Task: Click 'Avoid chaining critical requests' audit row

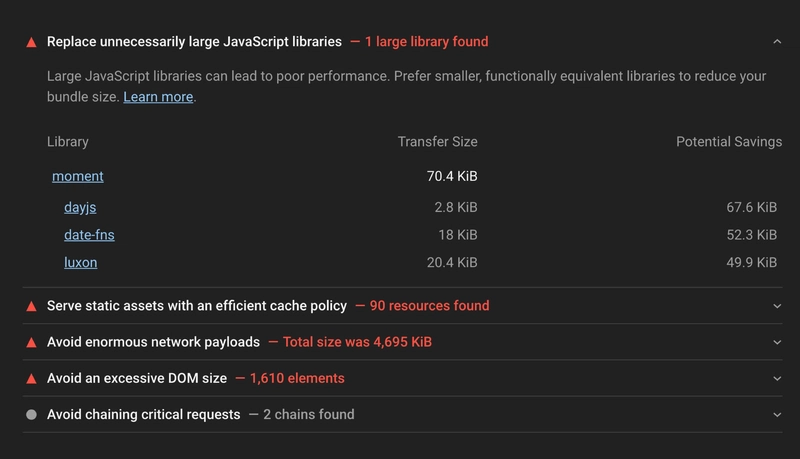Action: pyautogui.click(x=144, y=414)
